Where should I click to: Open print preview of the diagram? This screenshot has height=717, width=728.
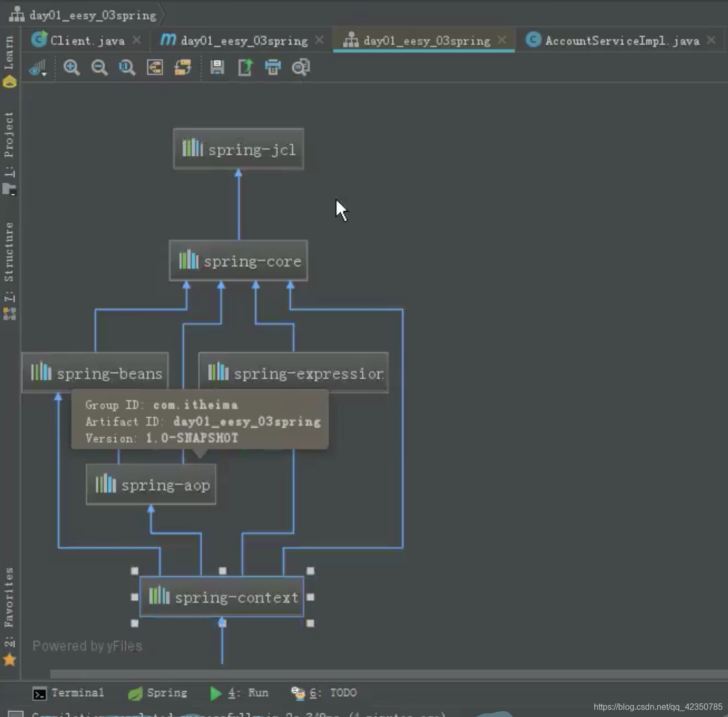(x=301, y=67)
